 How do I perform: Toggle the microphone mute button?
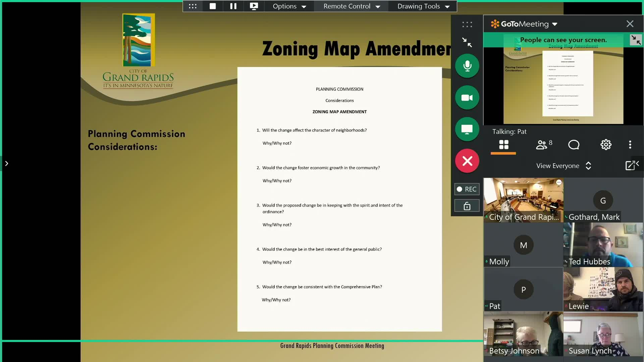coord(467,66)
